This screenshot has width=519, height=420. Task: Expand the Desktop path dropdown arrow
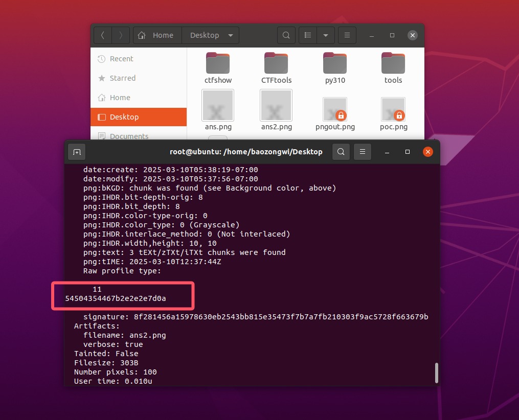[x=231, y=35]
